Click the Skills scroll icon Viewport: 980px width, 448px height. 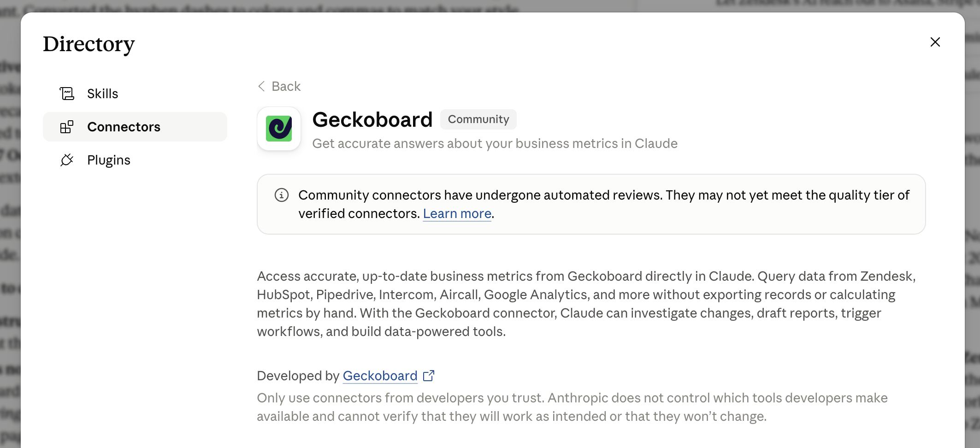pyautogui.click(x=67, y=94)
